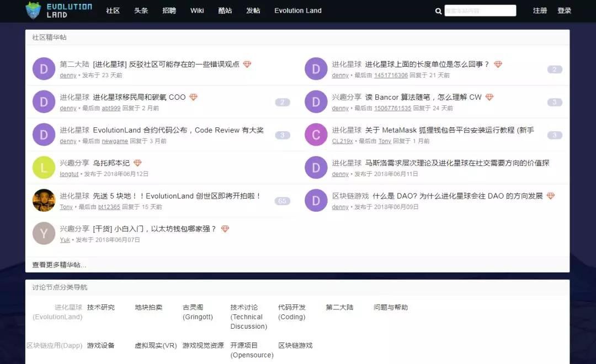596x364 pixels.
Task: Open the 先送 5 块地 post
Action: (177, 196)
